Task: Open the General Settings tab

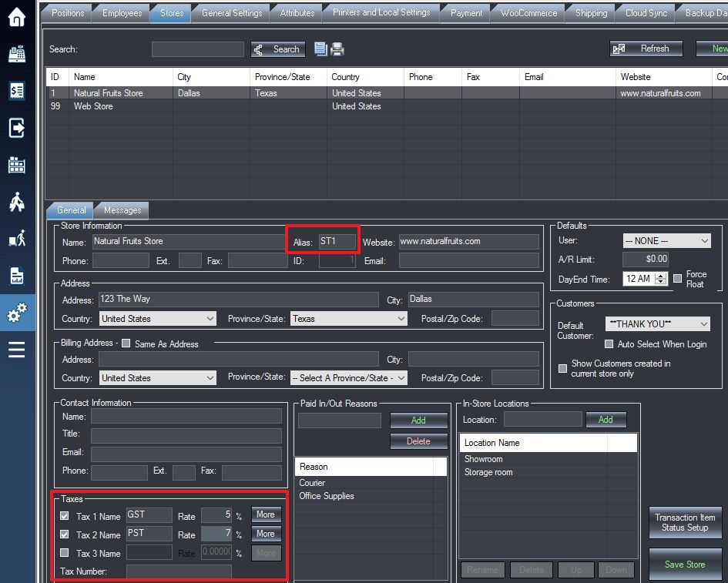Action: (232, 13)
